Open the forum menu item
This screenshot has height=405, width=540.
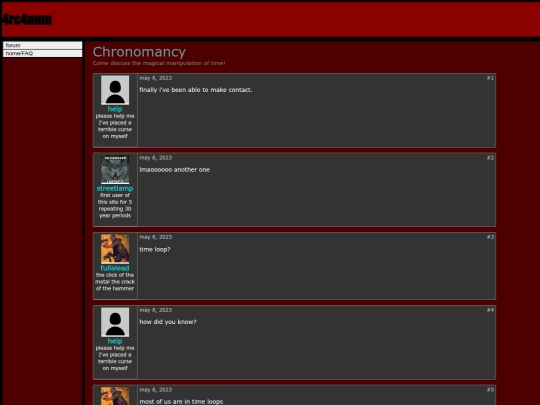tap(43, 45)
